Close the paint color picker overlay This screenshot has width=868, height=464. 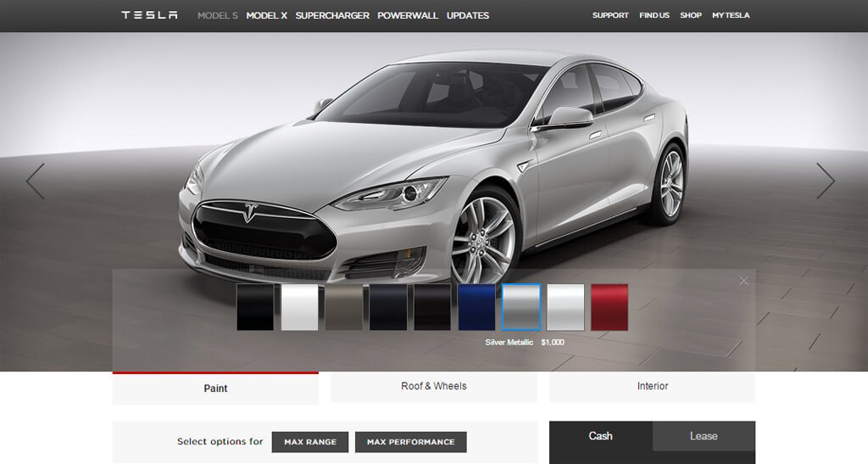point(743,281)
